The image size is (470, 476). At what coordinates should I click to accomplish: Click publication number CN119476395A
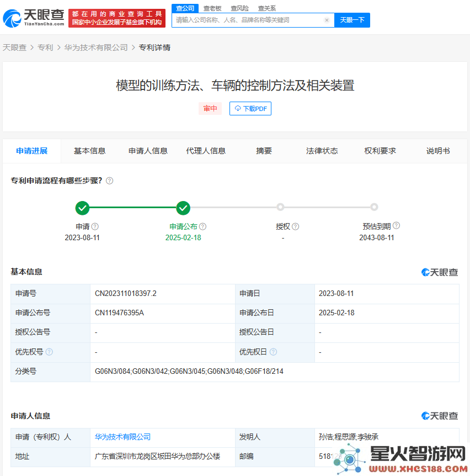[119, 313]
